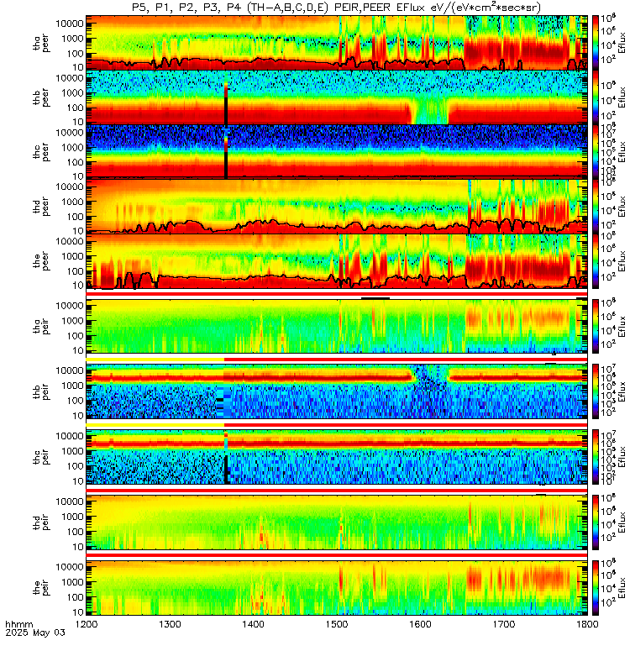This screenshot has width=630, height=672.
Task: Click the red bar above thd peir panel
Action: tap(337, 490)
